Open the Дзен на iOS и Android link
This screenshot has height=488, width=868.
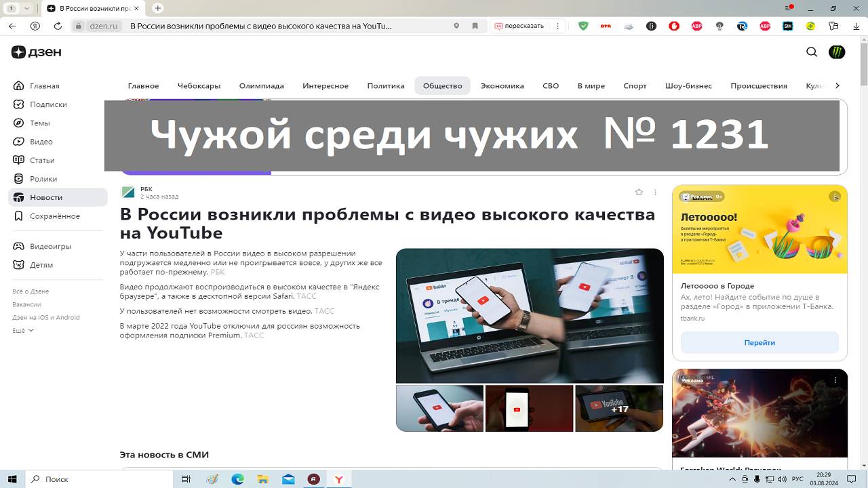(x=45, y=317)
